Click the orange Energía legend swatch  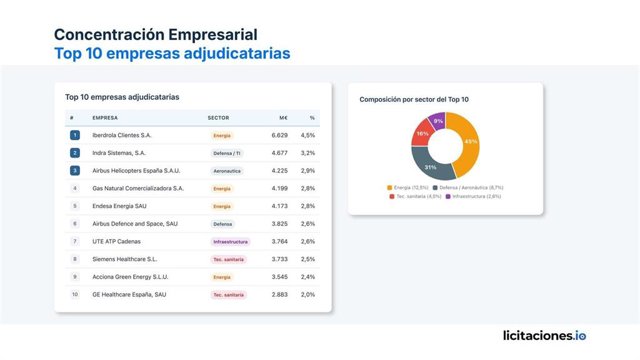389,188
